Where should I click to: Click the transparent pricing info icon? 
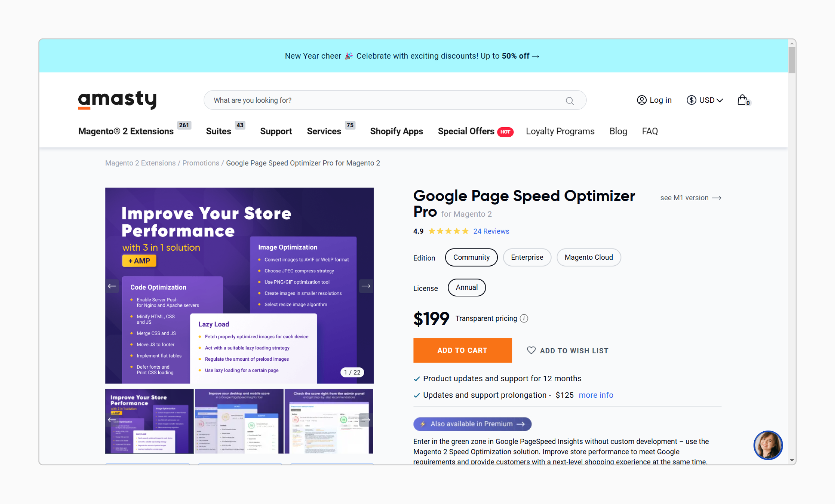[x=524, y=318]
